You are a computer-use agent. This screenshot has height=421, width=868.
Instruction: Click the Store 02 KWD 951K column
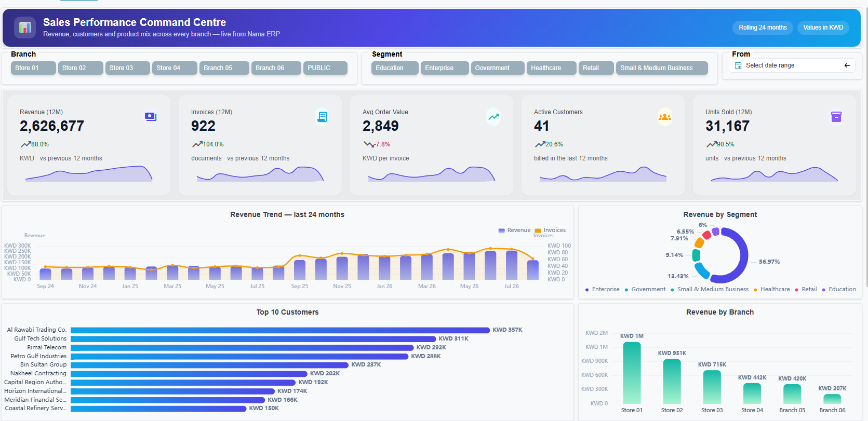pyautogui.click(x=672, y=382)
